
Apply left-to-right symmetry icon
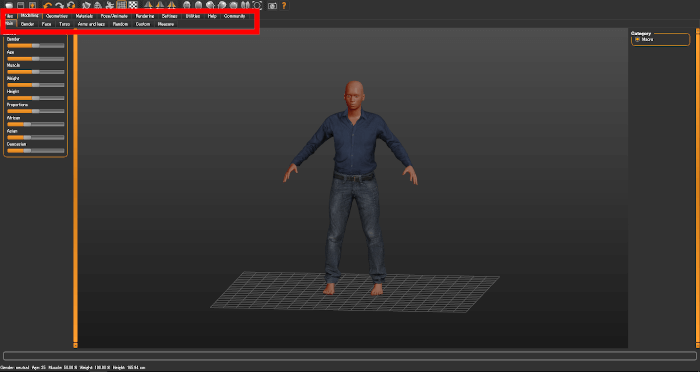click(x=160, y=5)
